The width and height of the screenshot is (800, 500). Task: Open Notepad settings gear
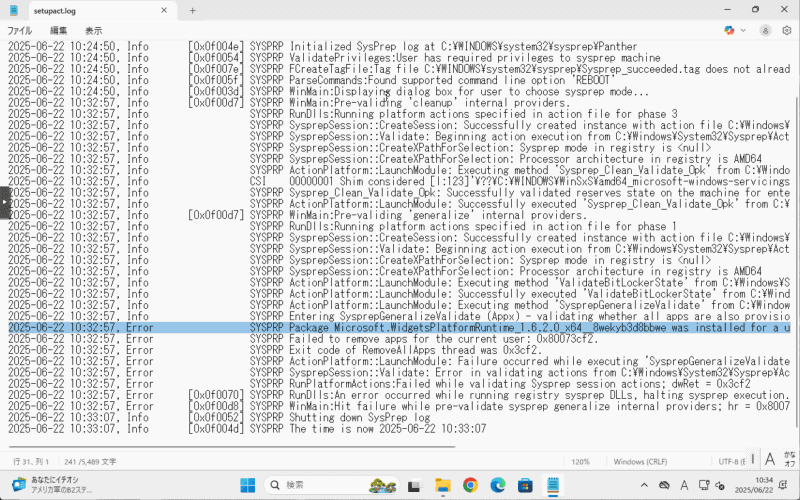click(x=787, y=31)
